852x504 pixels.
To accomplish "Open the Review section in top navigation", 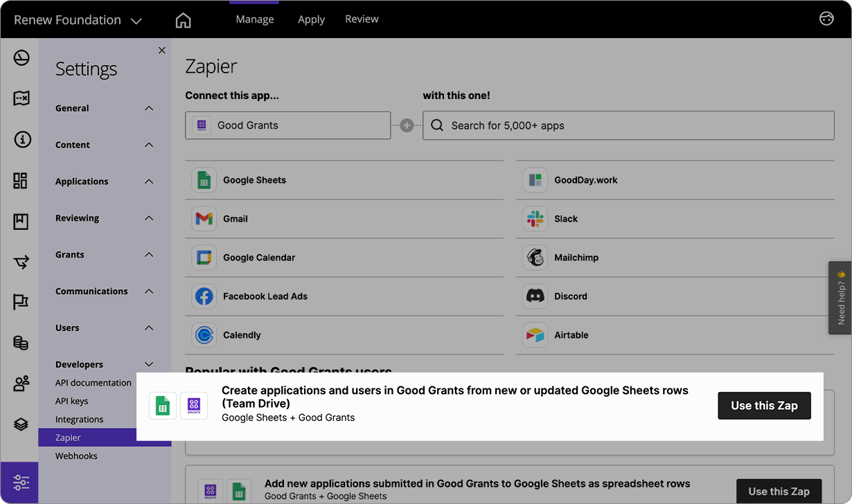I will (x=362, y=19).
